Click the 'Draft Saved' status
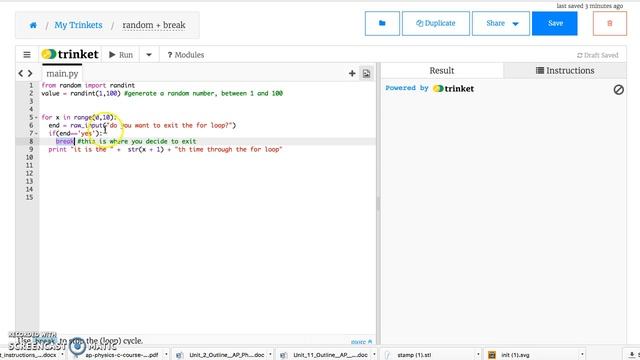640x360 pixels. pos(598,55)
